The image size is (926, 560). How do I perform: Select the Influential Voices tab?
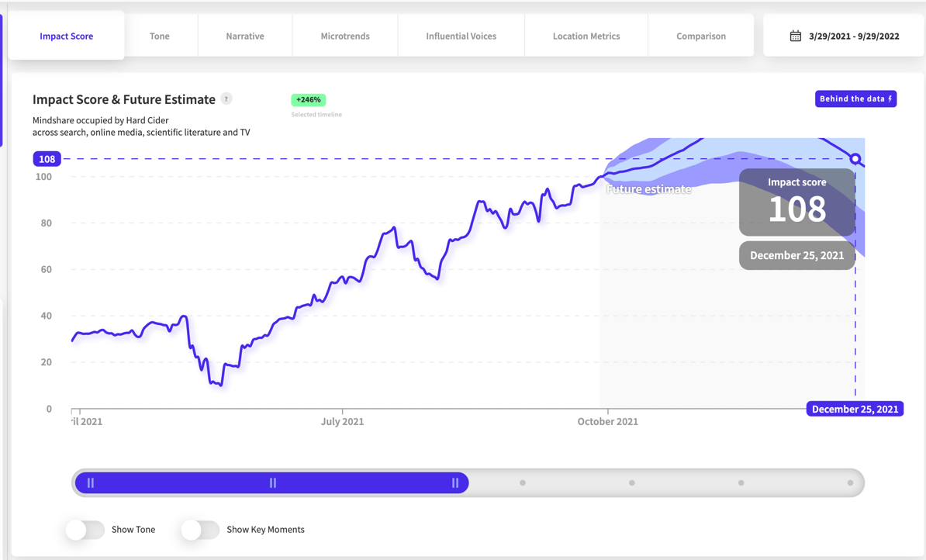pyautogui.click(x=461, y=36)
